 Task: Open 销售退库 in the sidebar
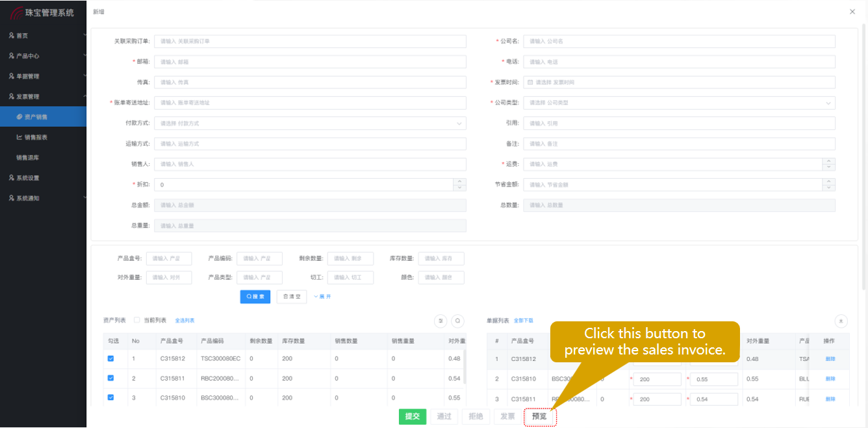(x=29, y=157)
